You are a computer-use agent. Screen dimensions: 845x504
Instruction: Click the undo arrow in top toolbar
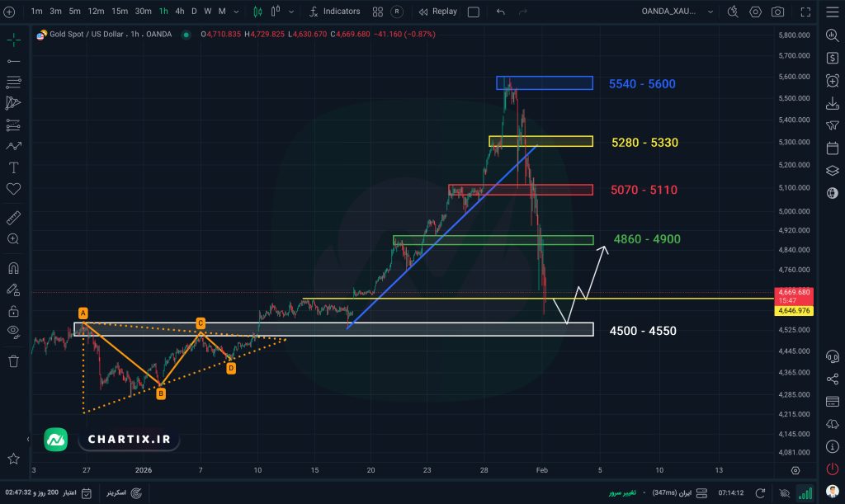click(x=500, y=12)
